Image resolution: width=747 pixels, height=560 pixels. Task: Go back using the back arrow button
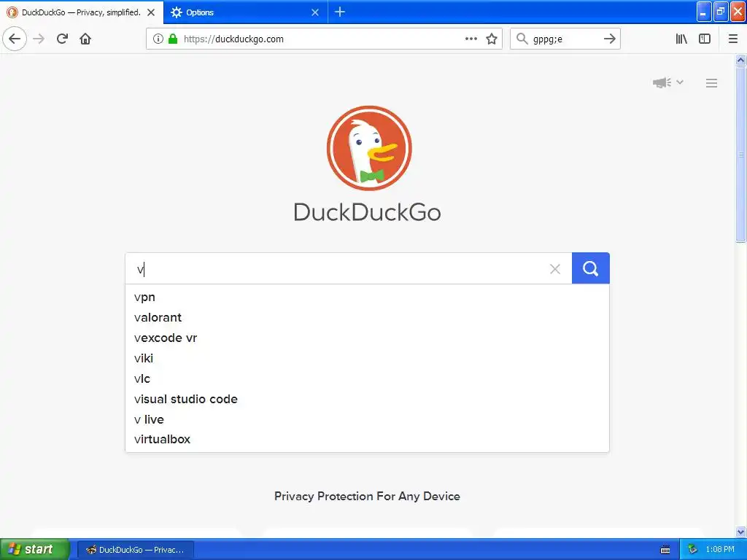pyautogui.click(x=15, y=39)
